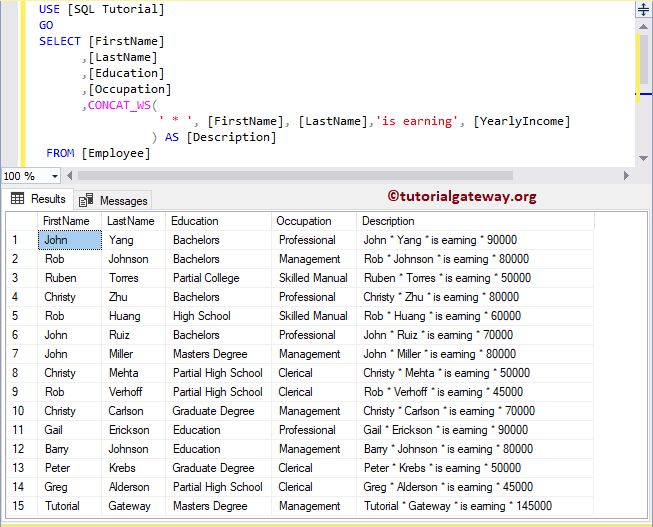Click the cell Peter
Image resolution: width=653 pixels, height=527 pixels.
(x=70, y=468)
